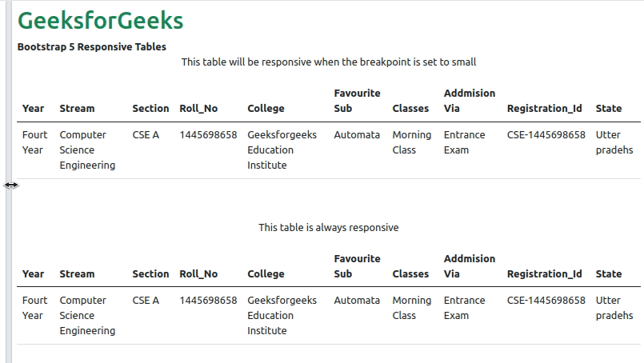Click 'Stream' header in the first table
Screen dimensions: 644x363
point(77,109)
